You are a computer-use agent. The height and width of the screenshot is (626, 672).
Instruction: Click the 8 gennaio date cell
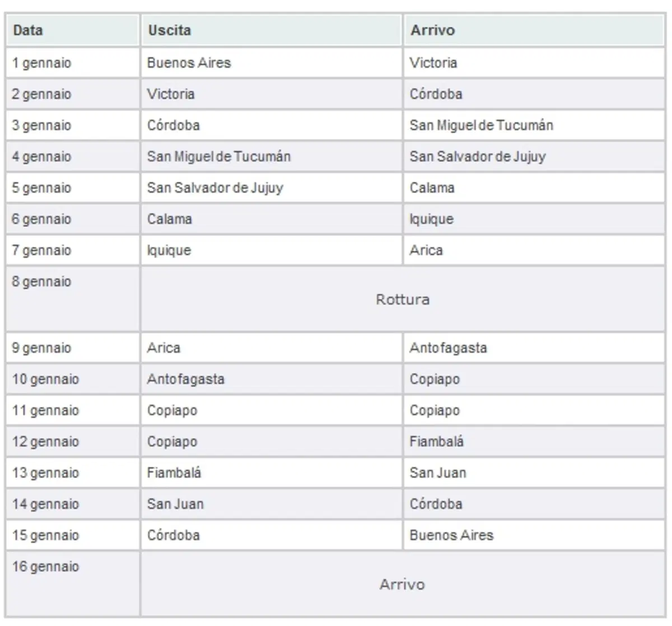(73, 299)
